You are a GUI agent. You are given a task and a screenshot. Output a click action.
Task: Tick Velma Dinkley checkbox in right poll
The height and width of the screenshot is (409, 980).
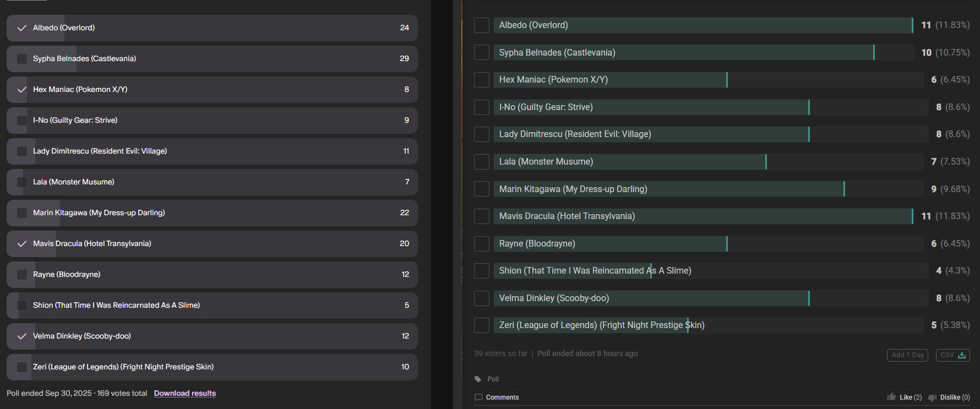(x=482, y=298)
